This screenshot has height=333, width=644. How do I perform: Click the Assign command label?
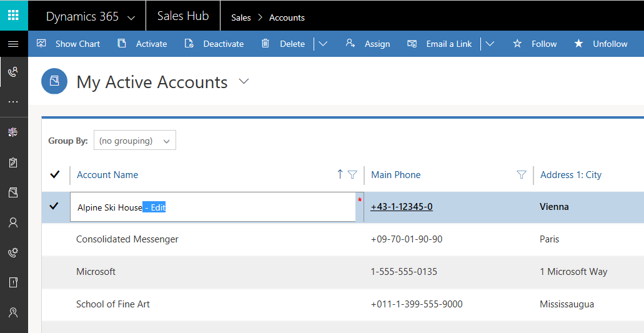coord(377,44)
